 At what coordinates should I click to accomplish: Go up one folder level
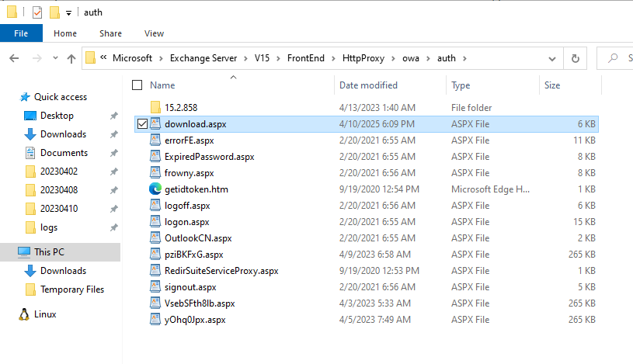71,58
